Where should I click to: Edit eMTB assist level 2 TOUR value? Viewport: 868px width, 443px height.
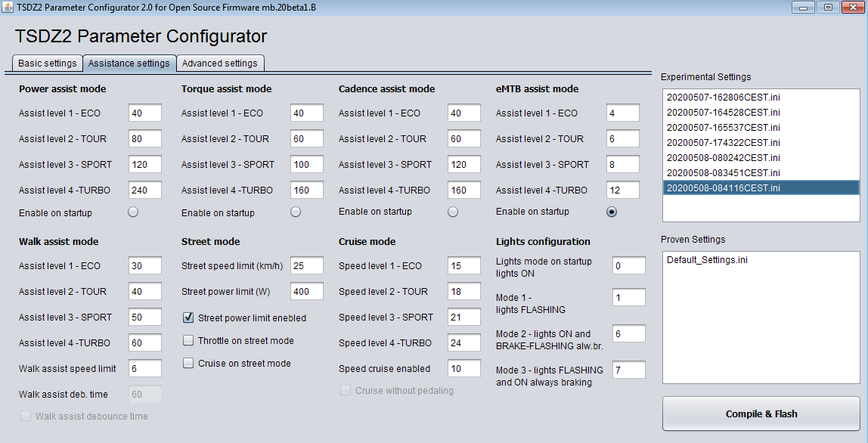[623, 138]
